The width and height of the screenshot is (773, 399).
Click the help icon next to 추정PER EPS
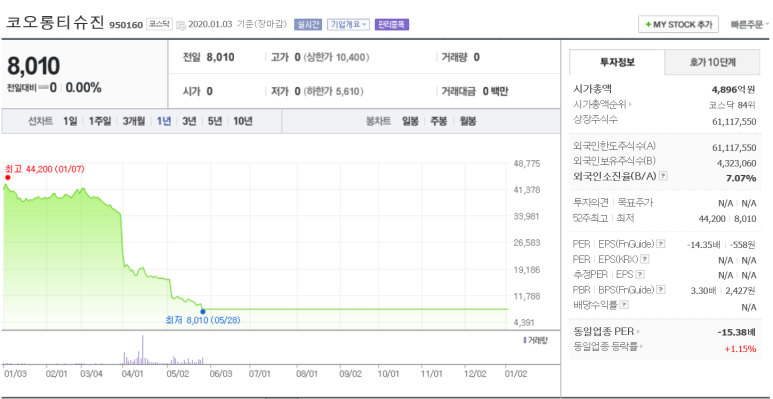640,275
